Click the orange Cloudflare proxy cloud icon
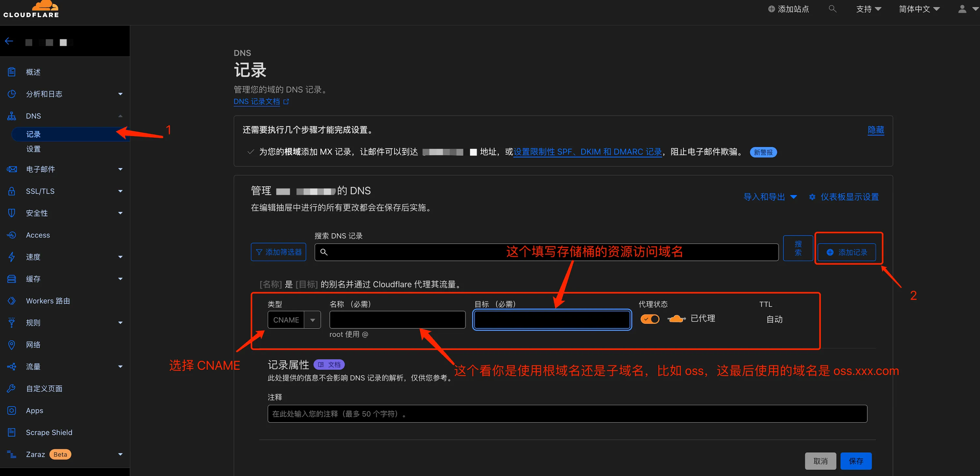The image size is (980, 476). point(676,319)
